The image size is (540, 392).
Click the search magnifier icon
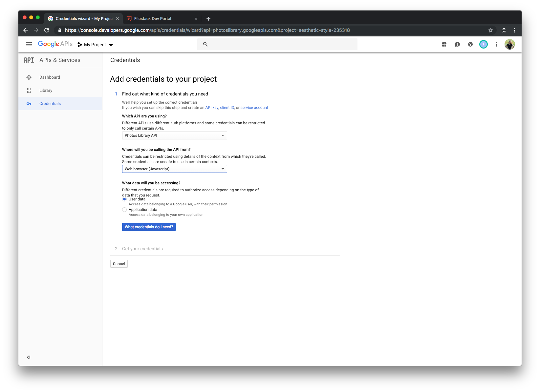click(x=205, y=44)
